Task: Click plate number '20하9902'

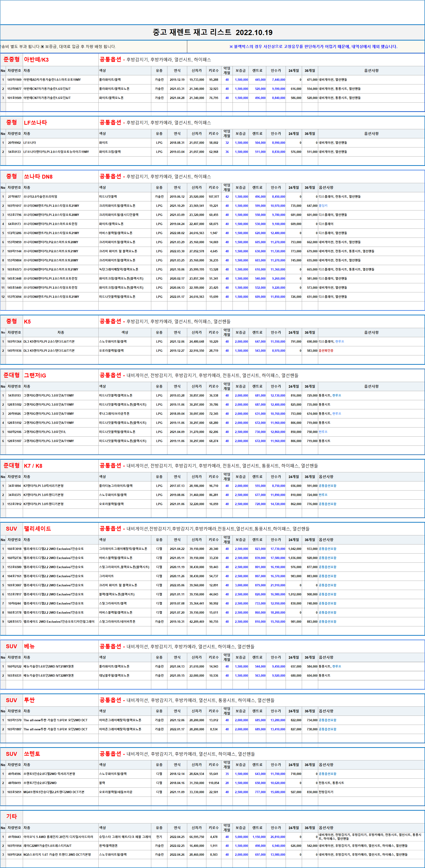Action: [14, 143]
